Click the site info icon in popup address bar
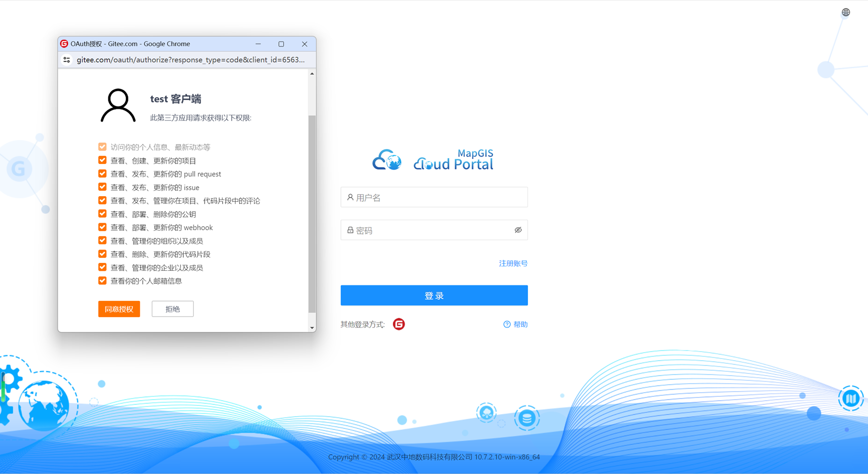 pyautogui.click(x=67, y=60)
